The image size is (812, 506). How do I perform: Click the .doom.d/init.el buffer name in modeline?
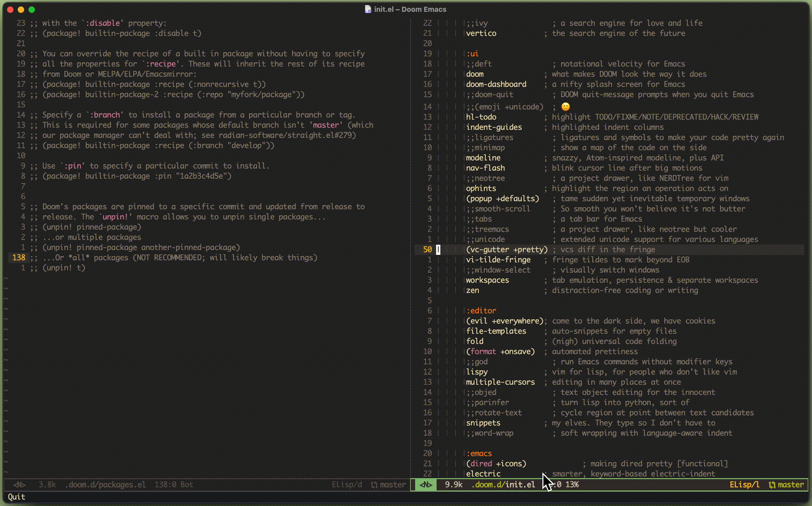[x=503, y=484]
